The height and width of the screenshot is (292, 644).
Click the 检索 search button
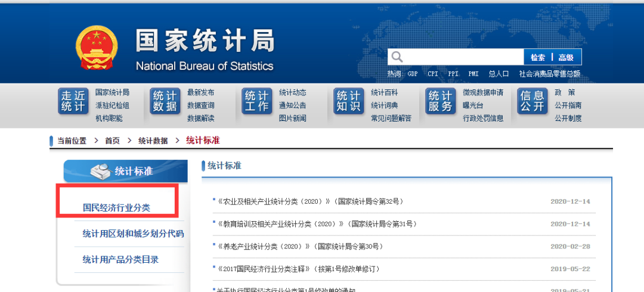[537, 57]
